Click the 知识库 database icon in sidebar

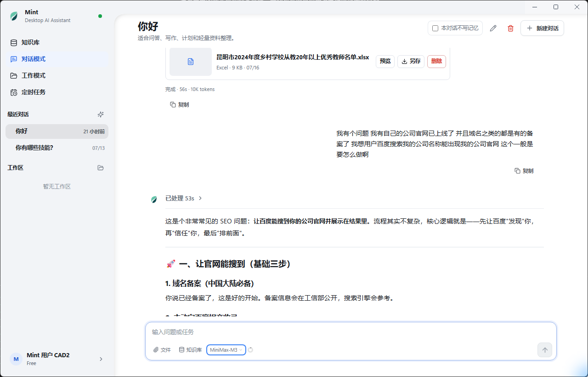(14, 42)
